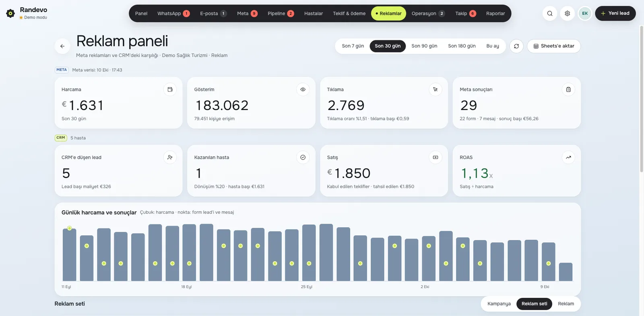Viewport: 644px width, 316px height.
Task: Select the Son 180 gün range
Action: [462, 46]
